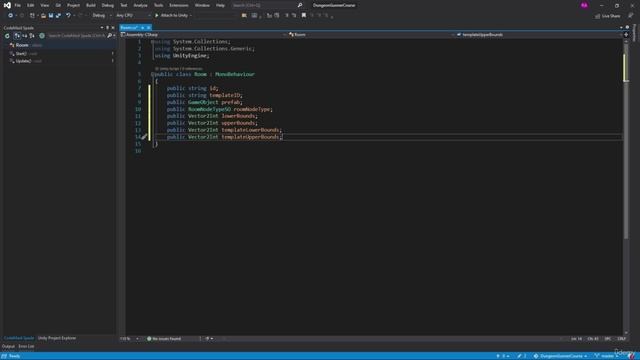Click the Send Feedback icon

pos(631,16)
